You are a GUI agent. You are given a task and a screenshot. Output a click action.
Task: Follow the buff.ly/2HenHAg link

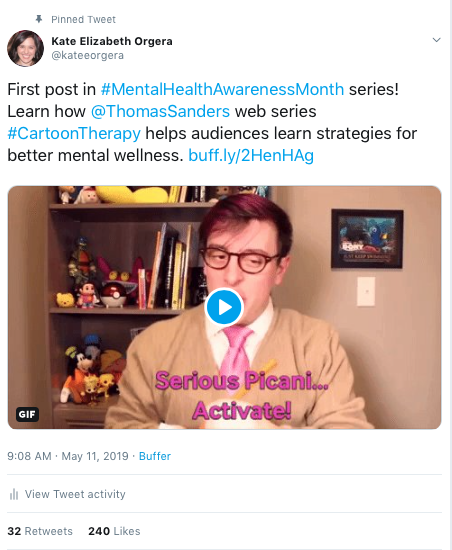tap(251, 155)
